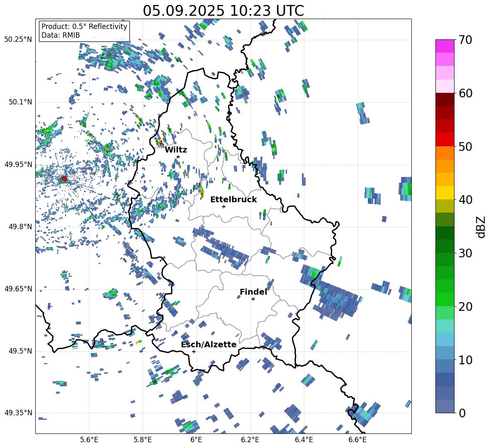Click the dBZ colorbar label
The width and height of the screenshot is (491, 448).
(x=481, y=227)
